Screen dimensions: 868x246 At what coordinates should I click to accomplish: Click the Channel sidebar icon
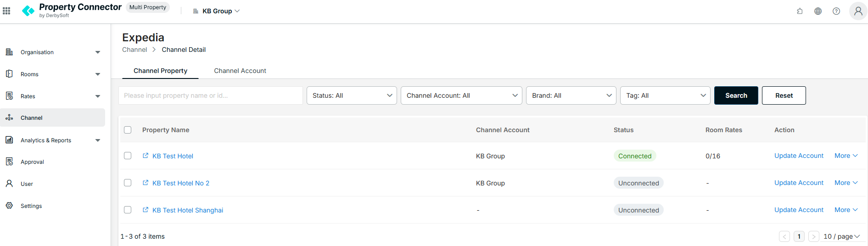9,118
